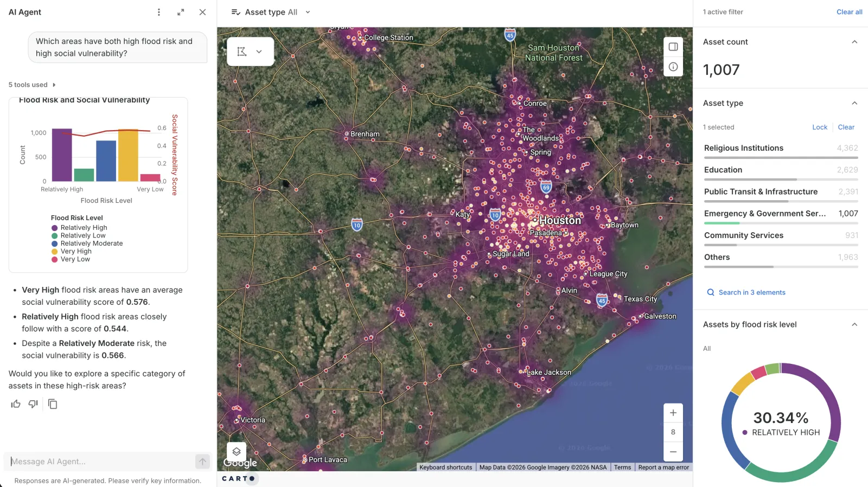Lock the Asset type selection
868x487 pixels.
point(820,127)
